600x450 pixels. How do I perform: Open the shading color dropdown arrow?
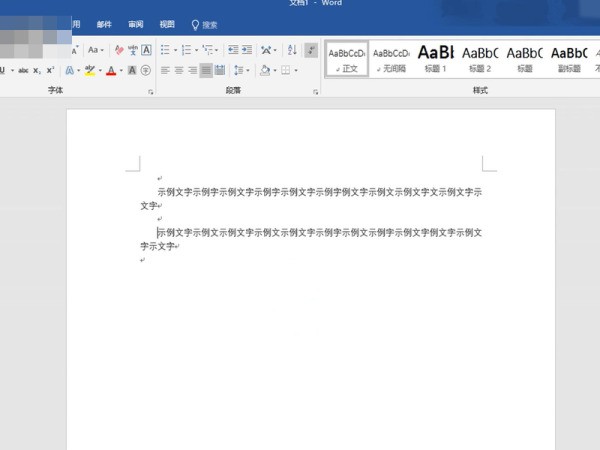(275, 70)
